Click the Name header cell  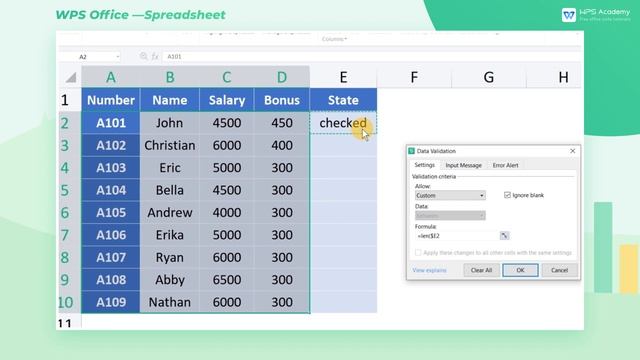(x=170, y=100)
